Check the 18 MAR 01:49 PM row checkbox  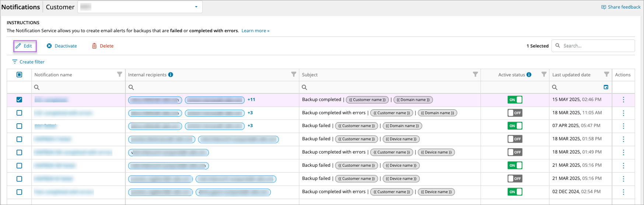(x=20, y=152)
